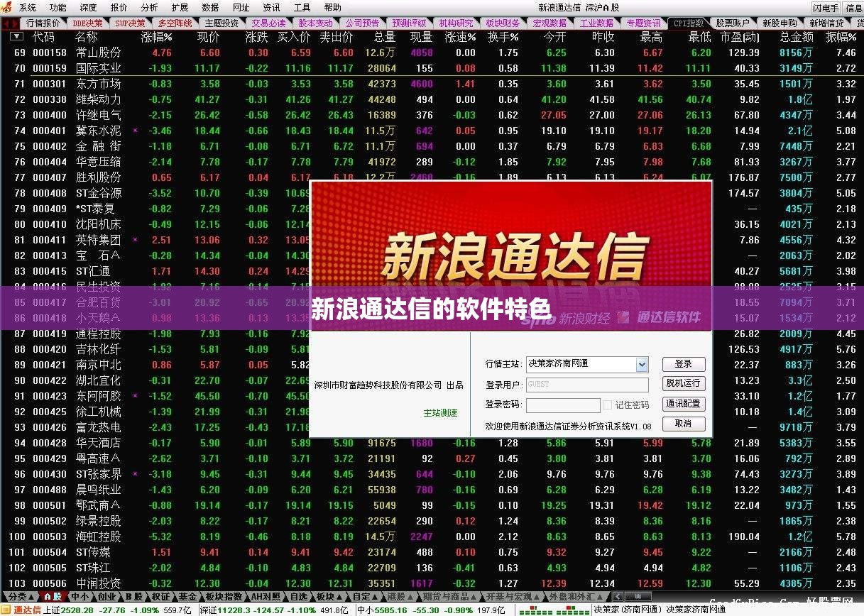
Task: Switch to the DDE决策 tab
Action: 87,23
